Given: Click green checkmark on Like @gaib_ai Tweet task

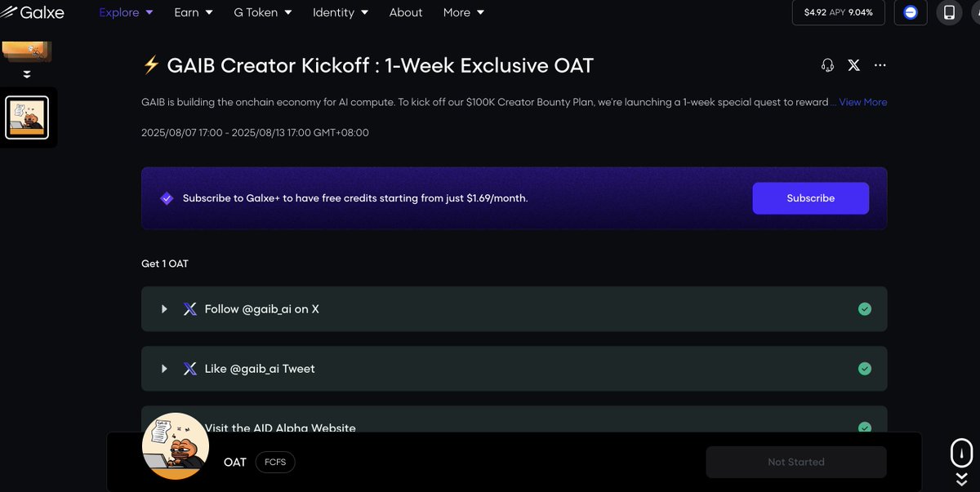Looking at the screenshot, I should pos(865,369).
